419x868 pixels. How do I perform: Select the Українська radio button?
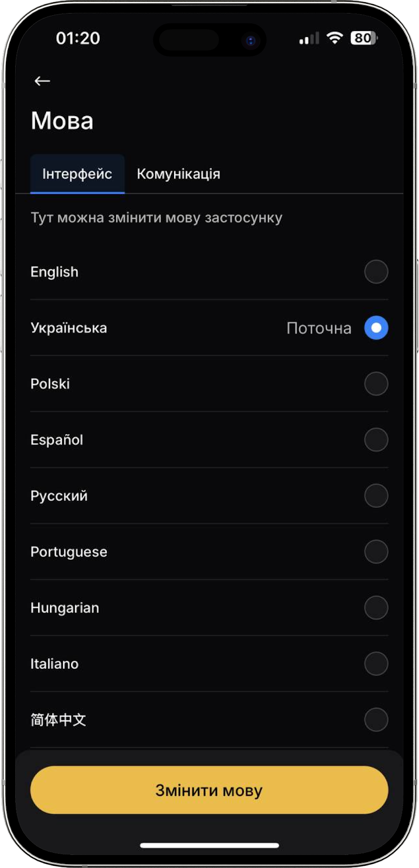coord(376,328)
